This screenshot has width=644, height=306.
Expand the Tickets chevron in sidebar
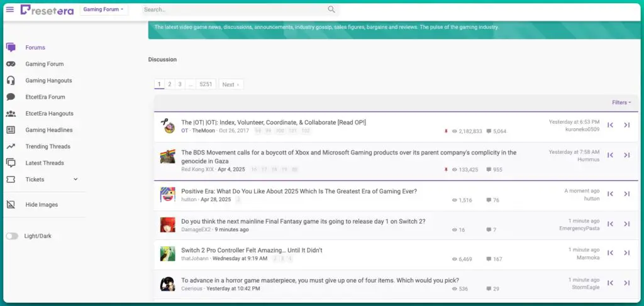pos(75,179)
